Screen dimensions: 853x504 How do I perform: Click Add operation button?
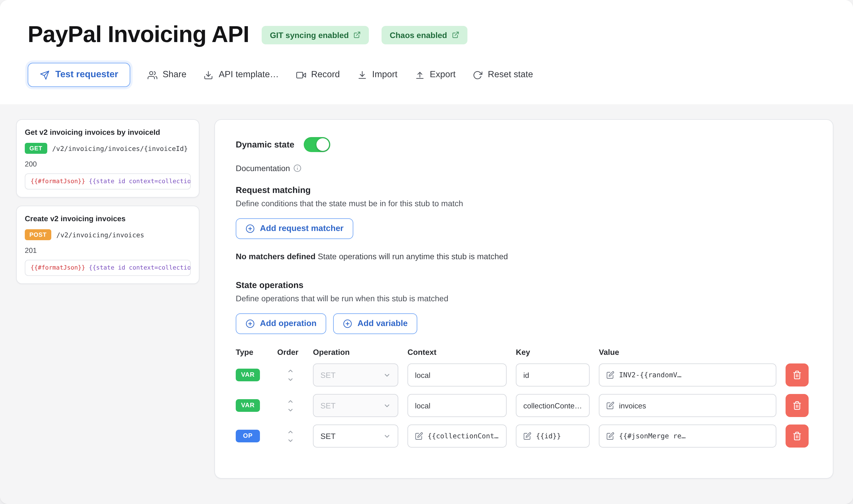281,324
